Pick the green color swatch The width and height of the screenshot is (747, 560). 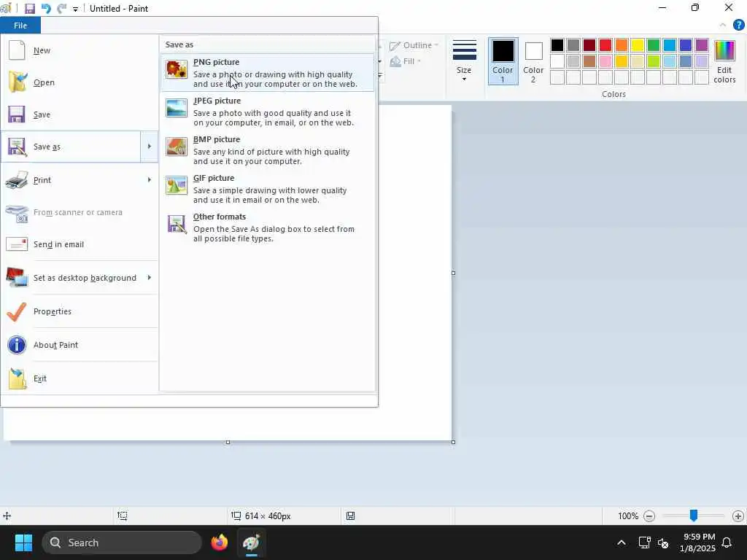click(653, 45)
